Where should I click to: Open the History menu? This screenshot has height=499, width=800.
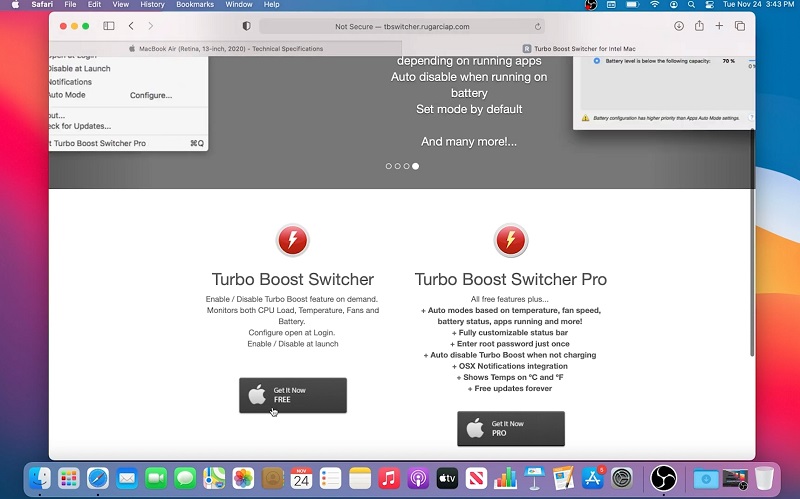coord(153,5)
